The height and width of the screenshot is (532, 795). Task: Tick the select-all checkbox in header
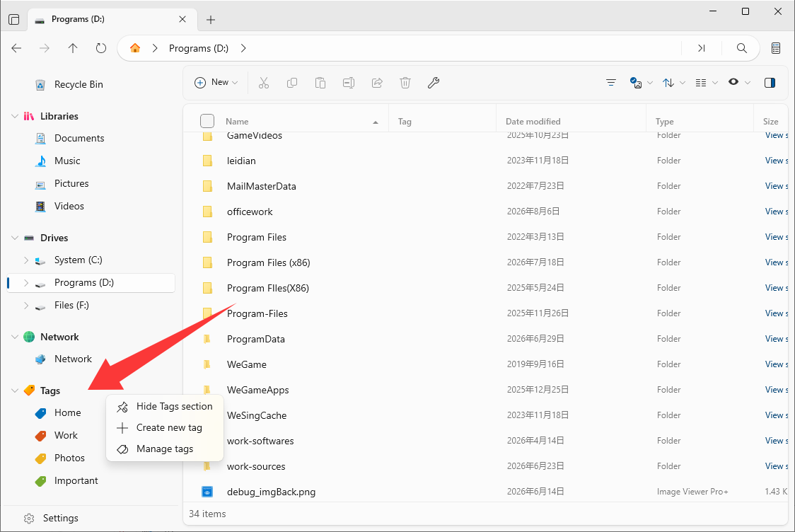coord(207,121)
